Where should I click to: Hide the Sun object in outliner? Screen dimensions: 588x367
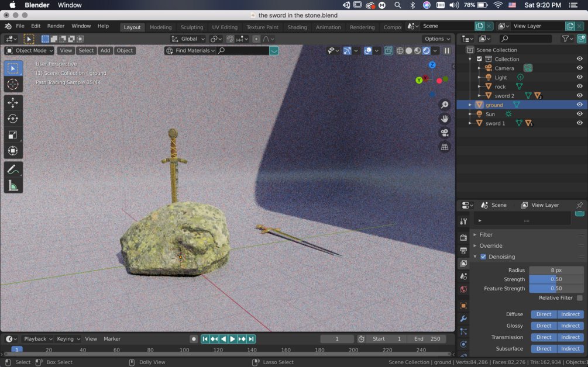tap(579, 114)
